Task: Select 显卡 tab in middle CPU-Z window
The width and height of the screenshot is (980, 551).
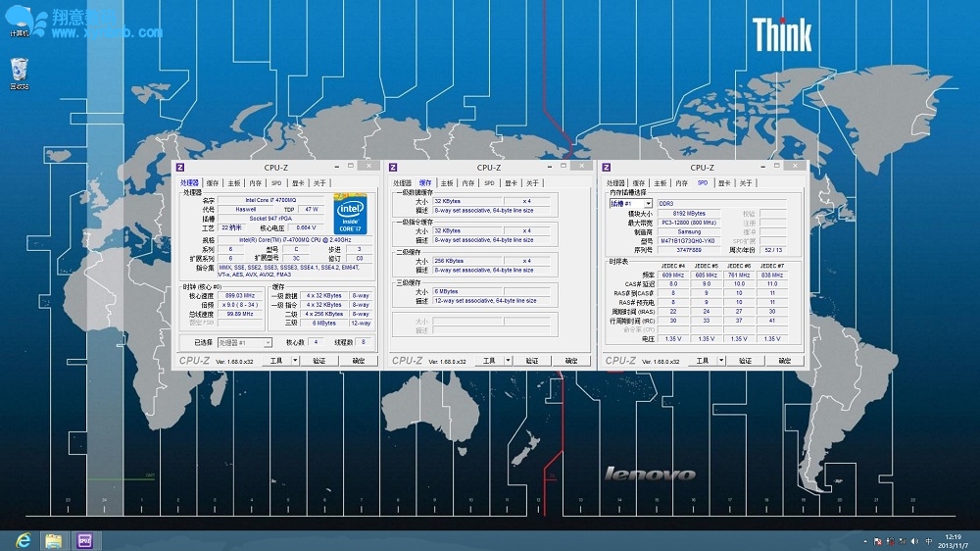Action: pos(512,183)
